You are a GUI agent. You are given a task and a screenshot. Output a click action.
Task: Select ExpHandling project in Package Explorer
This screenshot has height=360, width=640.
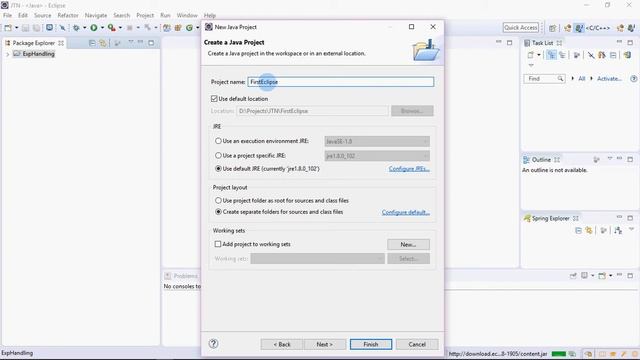pyautogui.click(x=34, y=54)
